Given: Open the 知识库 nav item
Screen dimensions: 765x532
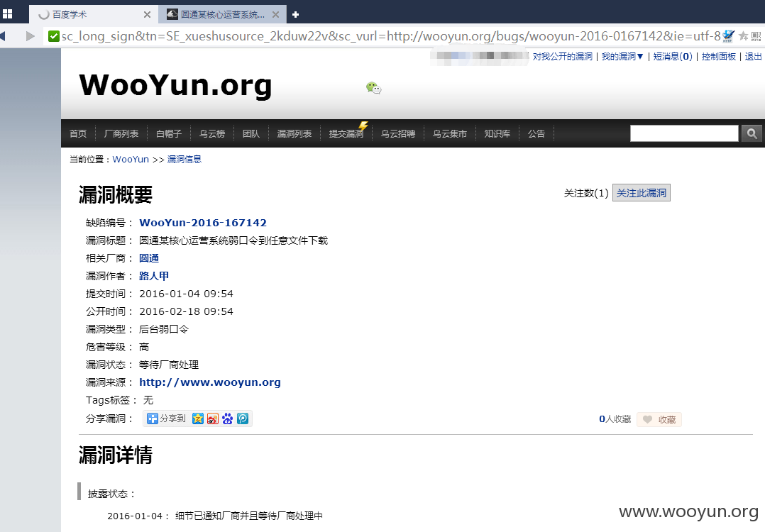Looking at the screenshot, I should pos(497,133).
